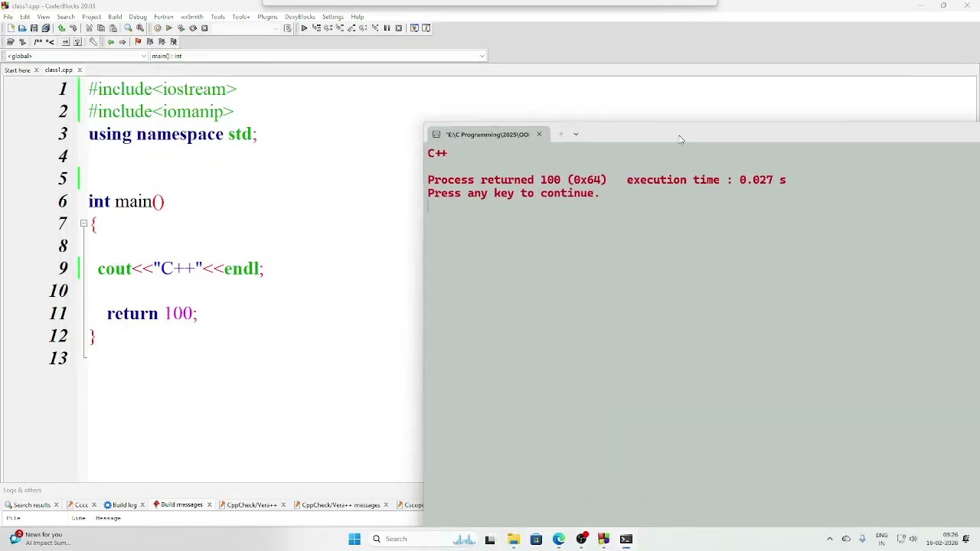This screenshot has height=551, width=980.
Task: Show hidden system tray icons chevron
Action: click(x=830, y=539)
